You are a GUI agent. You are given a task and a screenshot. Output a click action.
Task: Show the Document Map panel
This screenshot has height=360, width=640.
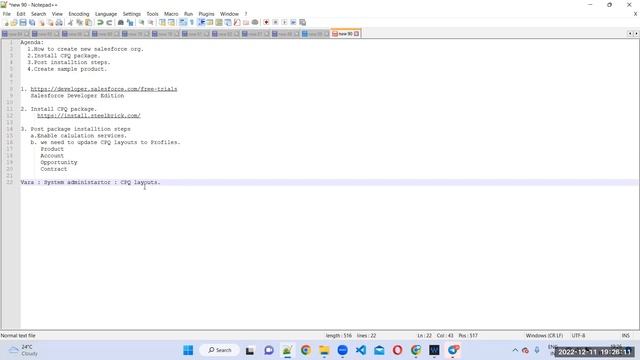click(x=219, y=22)
